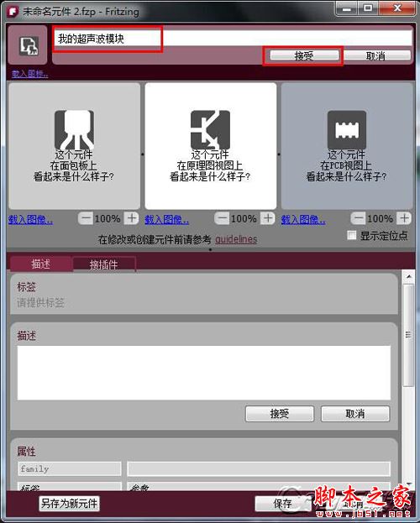
Task: Close the Fritzing part editor window
Action: [397, 8]
